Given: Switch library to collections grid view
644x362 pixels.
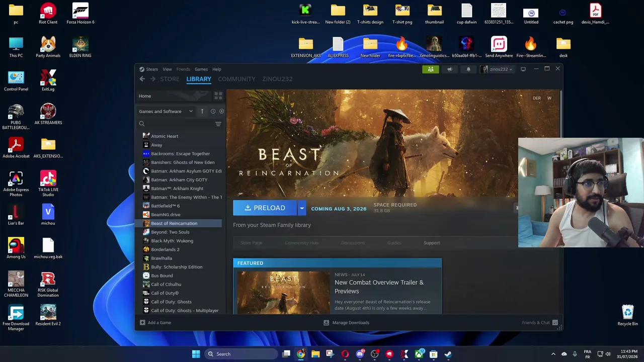Looking at the screenshot, I should pos(218,96).
